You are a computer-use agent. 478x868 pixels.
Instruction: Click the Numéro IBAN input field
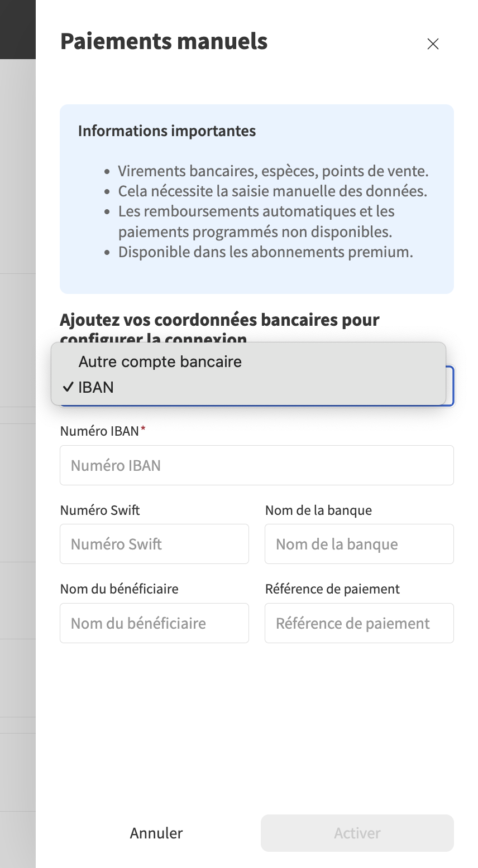[x=256, y=465]
